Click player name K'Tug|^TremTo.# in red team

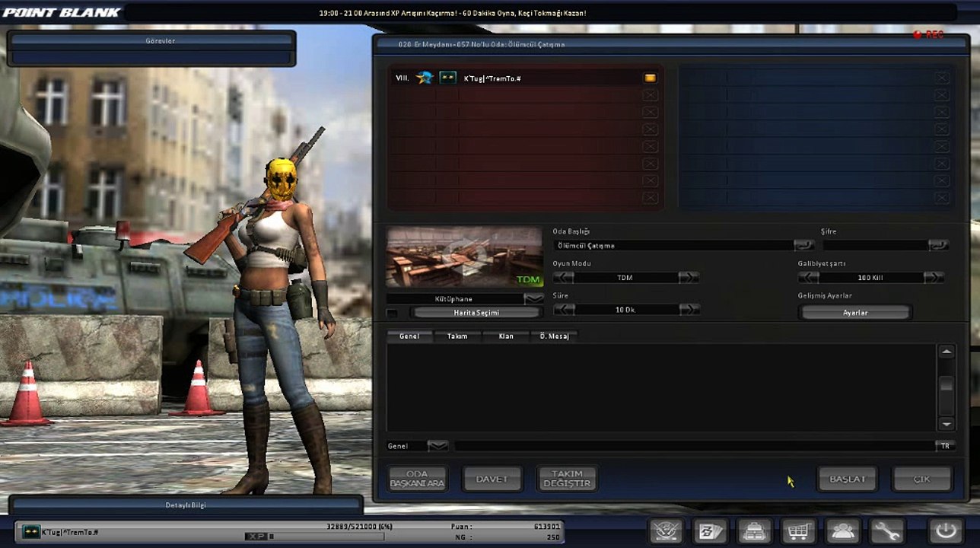pos(492,78)
